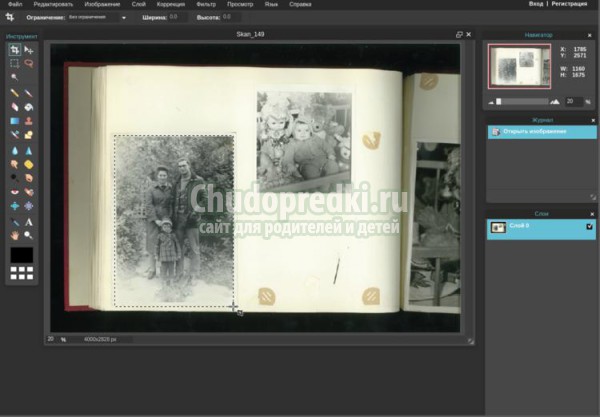Select the Dodge tool
600x417 pixels.
tap(15, 178)
